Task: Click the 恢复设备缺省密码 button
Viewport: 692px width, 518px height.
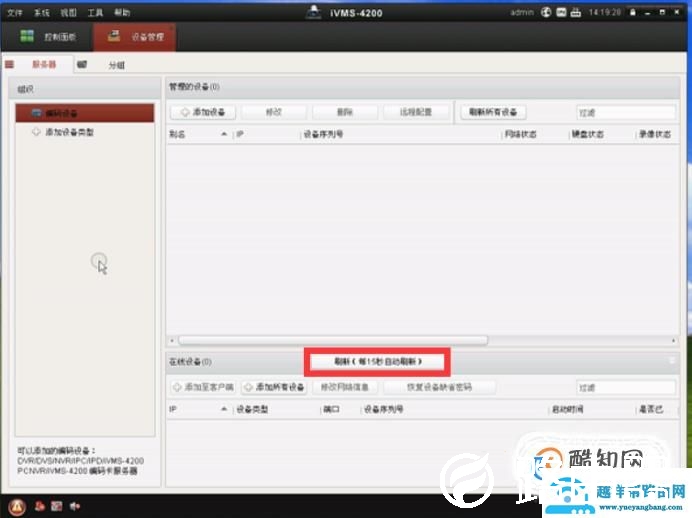Action: click(440, 387)
